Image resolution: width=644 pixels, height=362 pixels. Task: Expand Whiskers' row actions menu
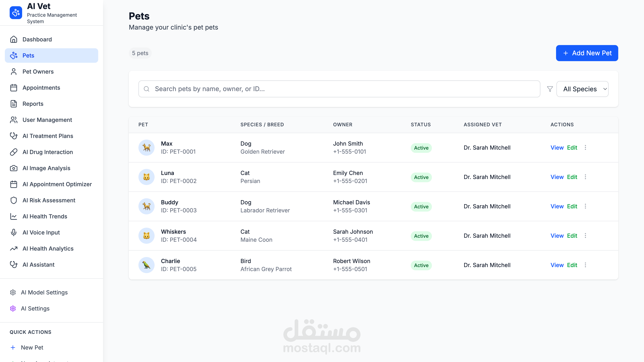pos(585,236)
